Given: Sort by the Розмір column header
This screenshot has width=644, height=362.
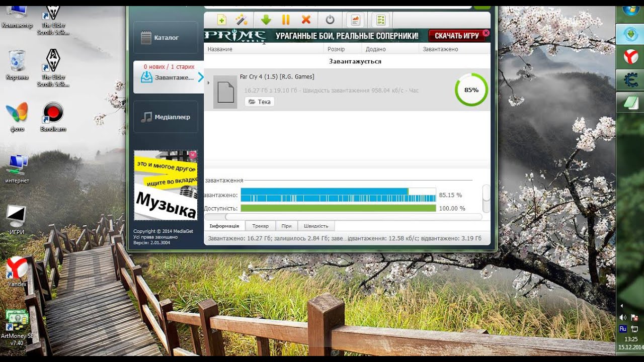Looking at the screenshot, I should (343, 49).
